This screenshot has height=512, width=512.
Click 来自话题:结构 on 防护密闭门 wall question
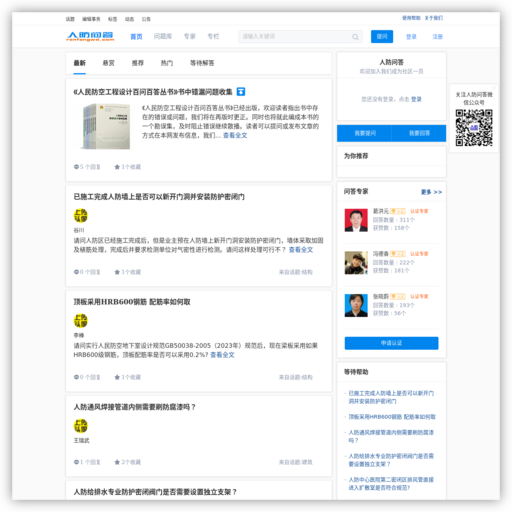click(x=296, y=272)
